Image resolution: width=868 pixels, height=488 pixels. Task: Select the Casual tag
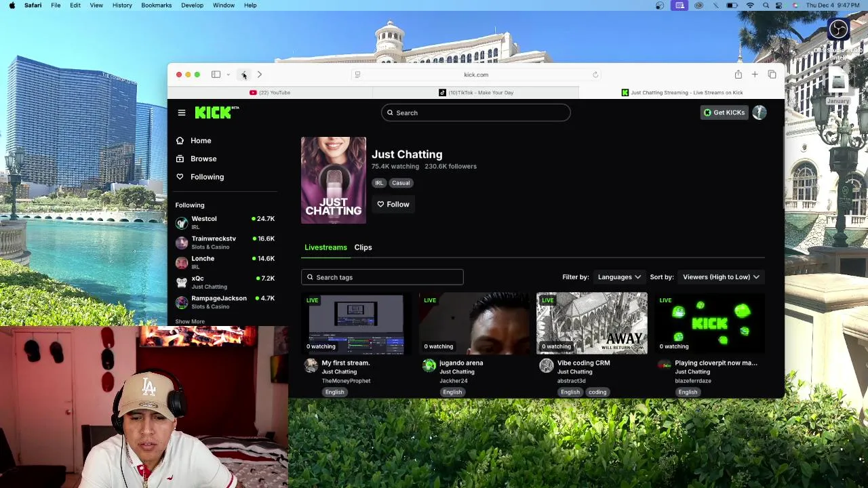401,183
